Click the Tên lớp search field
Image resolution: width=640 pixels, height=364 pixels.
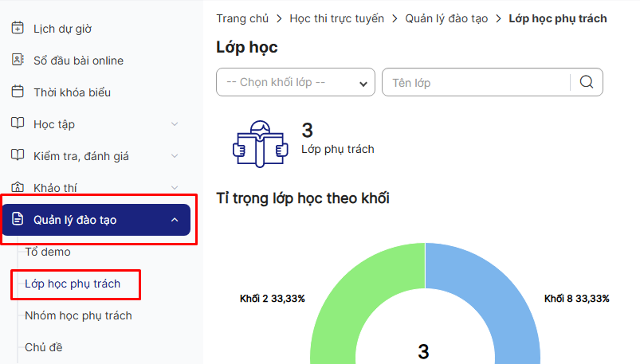pyautogui.click(x=476, y=83)
